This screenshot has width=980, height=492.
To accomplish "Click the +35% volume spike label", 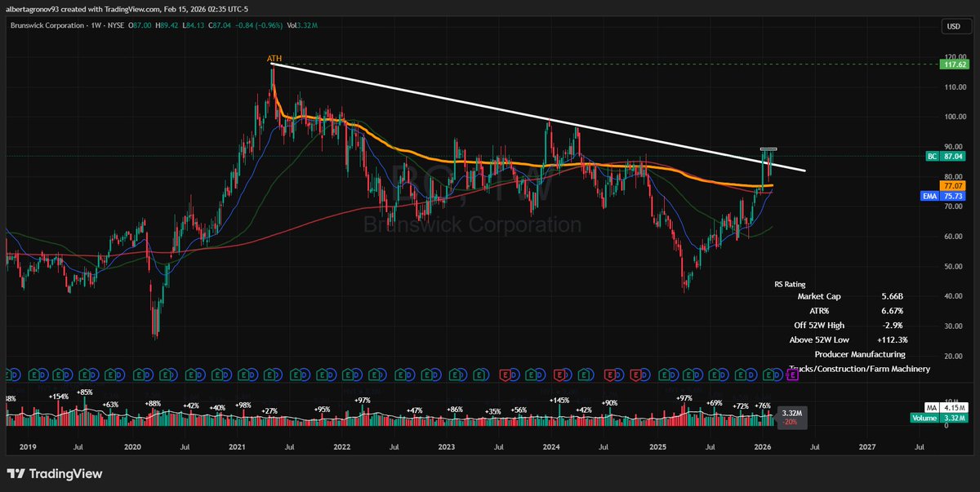I will (492, 412).
